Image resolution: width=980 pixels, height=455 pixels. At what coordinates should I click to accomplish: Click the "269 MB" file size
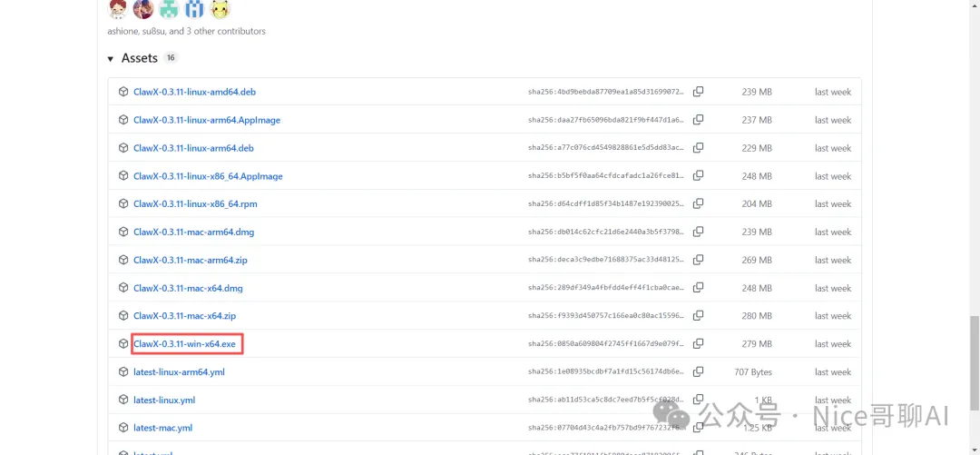(756, 260)
